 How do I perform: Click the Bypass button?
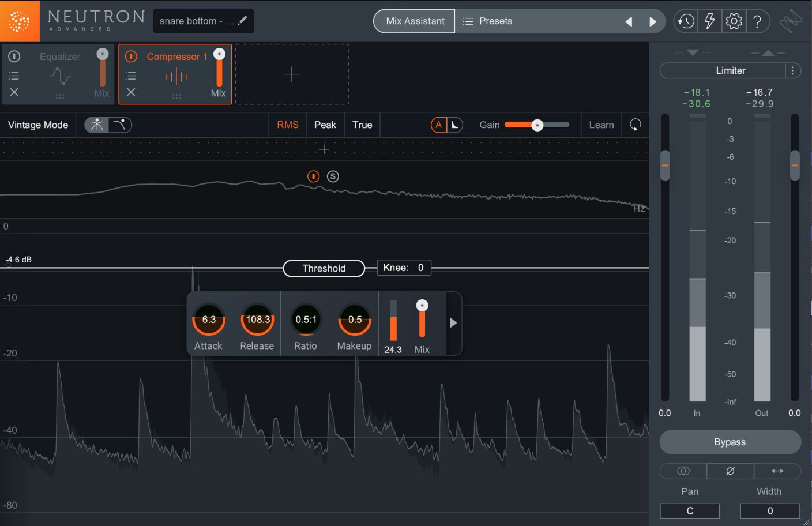tap(730, 442)
